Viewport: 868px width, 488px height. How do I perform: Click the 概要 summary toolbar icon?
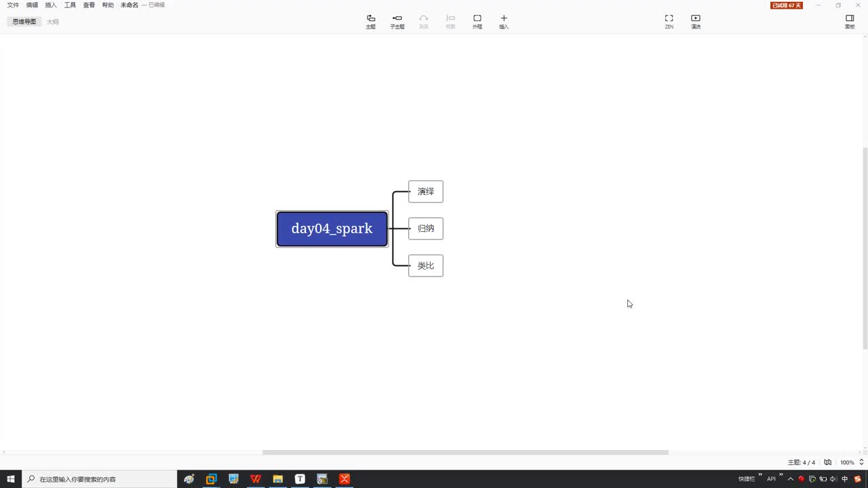click(x=450, y=22)
